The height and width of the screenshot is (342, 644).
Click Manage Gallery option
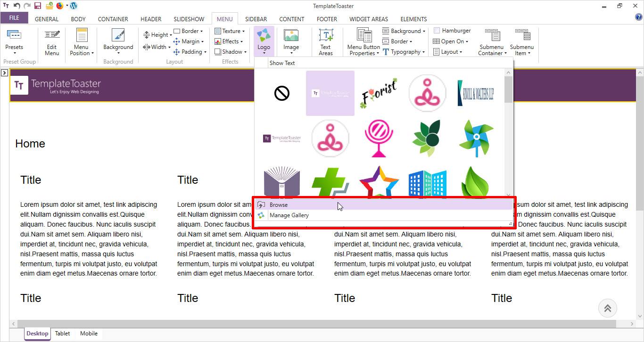(289, 215)
